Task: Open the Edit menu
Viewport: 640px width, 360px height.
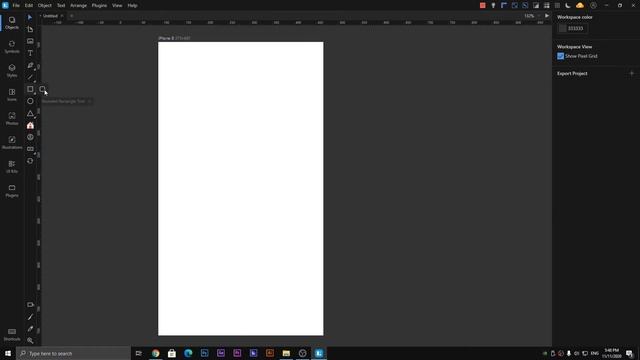Action: click(x=29, y=5)
